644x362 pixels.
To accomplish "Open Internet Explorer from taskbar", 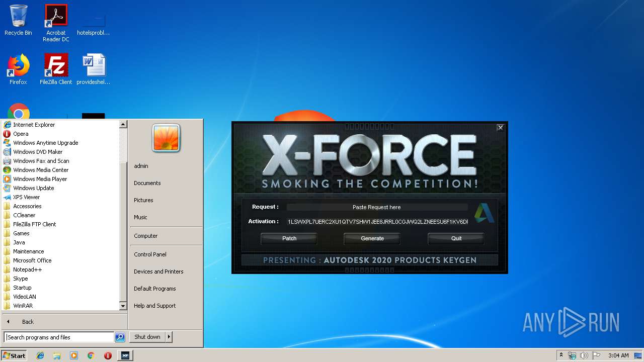I will click(x=40, y=355).
